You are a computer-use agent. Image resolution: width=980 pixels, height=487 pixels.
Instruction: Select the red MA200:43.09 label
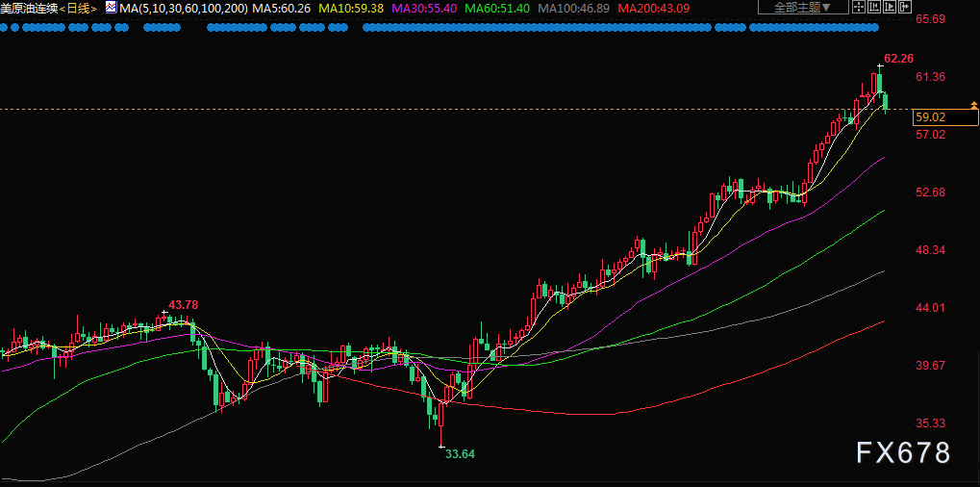(x=653, y=8)
